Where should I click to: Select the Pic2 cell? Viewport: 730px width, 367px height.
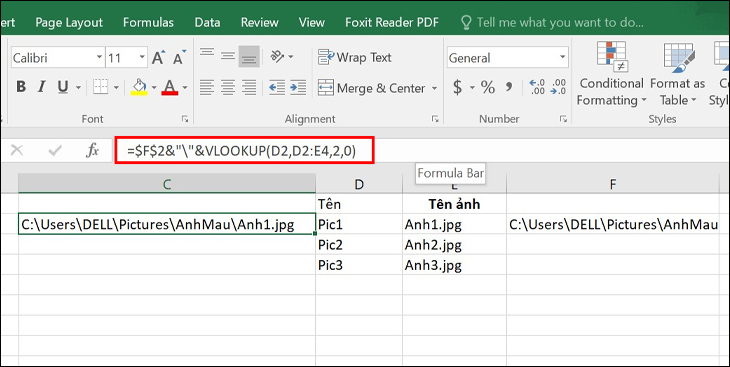pos(358,245)
